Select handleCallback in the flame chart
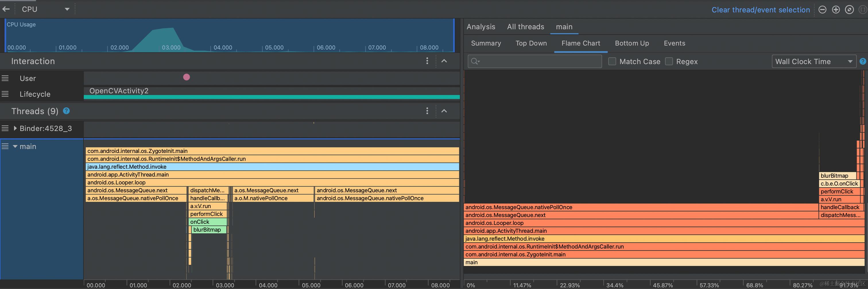Viewport: 868px width, 289px height. [841, 207]
